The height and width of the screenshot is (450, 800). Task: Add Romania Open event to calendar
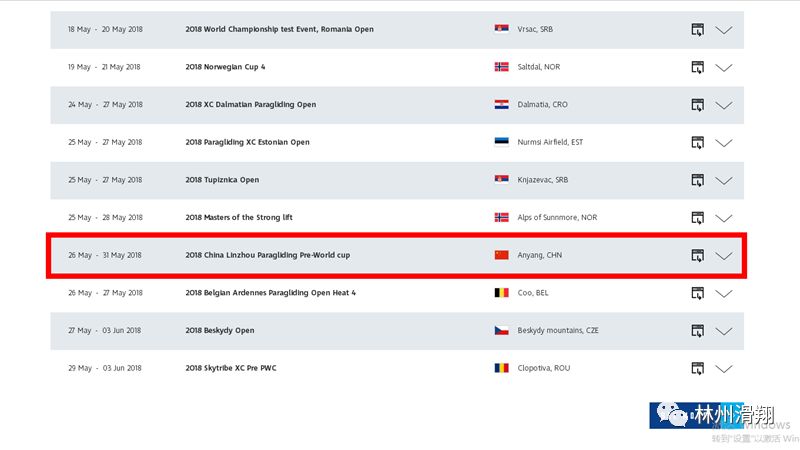[697, 30]
